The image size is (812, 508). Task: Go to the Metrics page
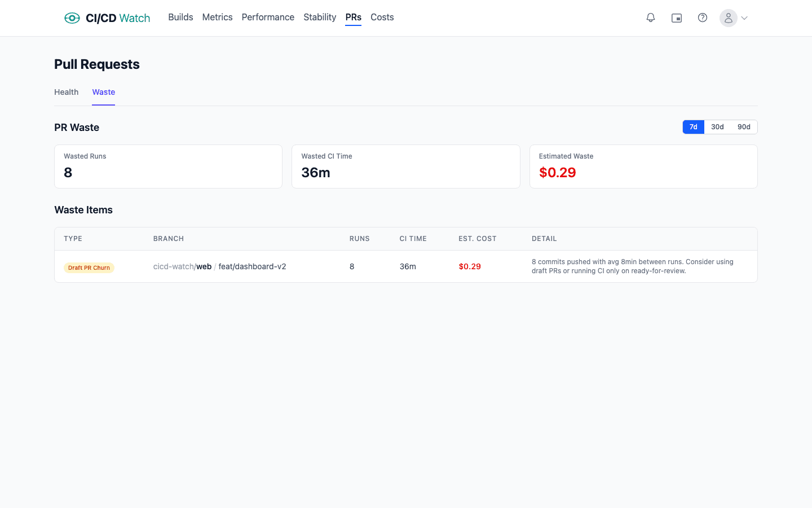tap(217, 17)
